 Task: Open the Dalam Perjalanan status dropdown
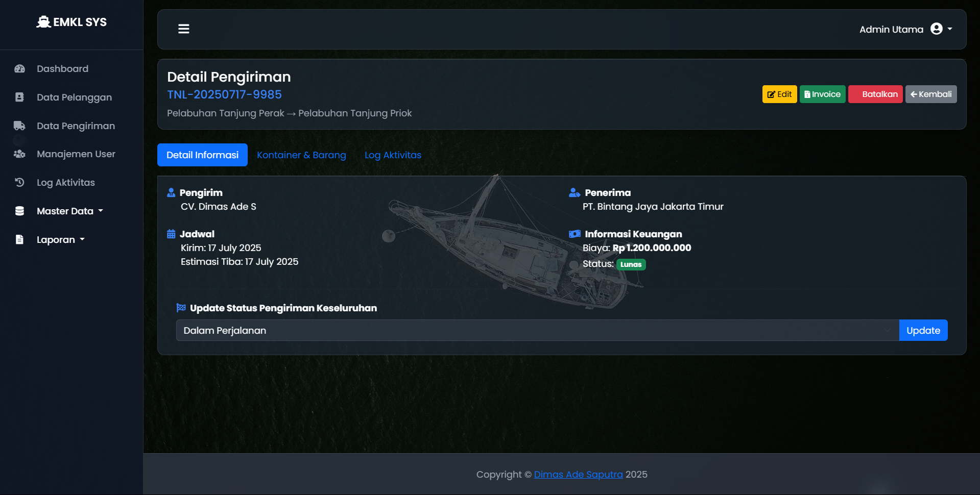tap(537, 330)
